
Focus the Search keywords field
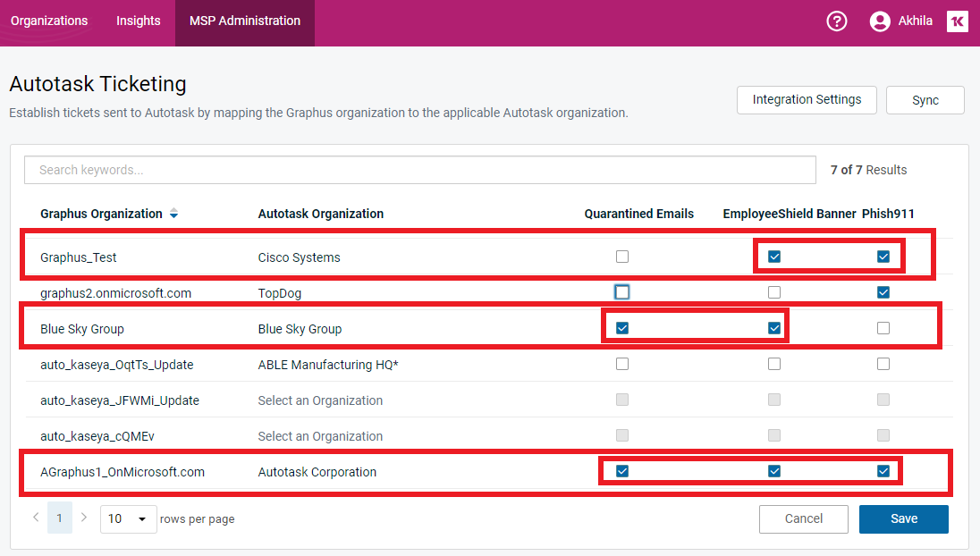420,170
